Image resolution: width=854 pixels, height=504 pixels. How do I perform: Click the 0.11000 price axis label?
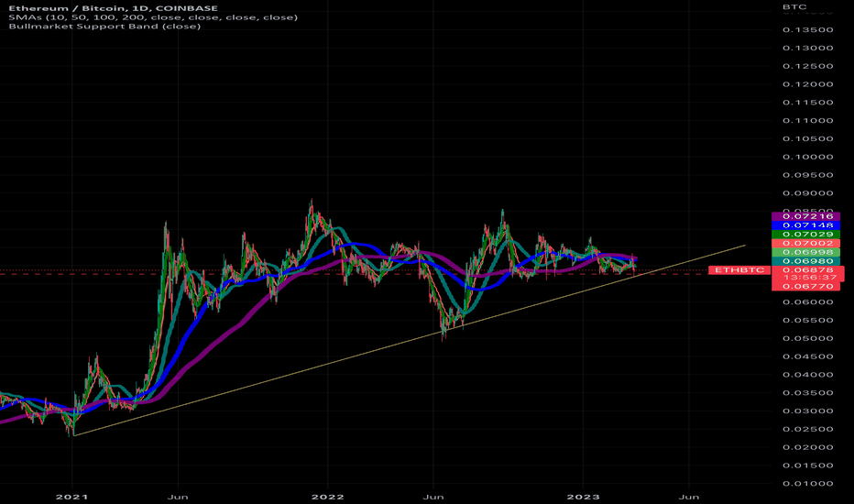pos(807,121)
